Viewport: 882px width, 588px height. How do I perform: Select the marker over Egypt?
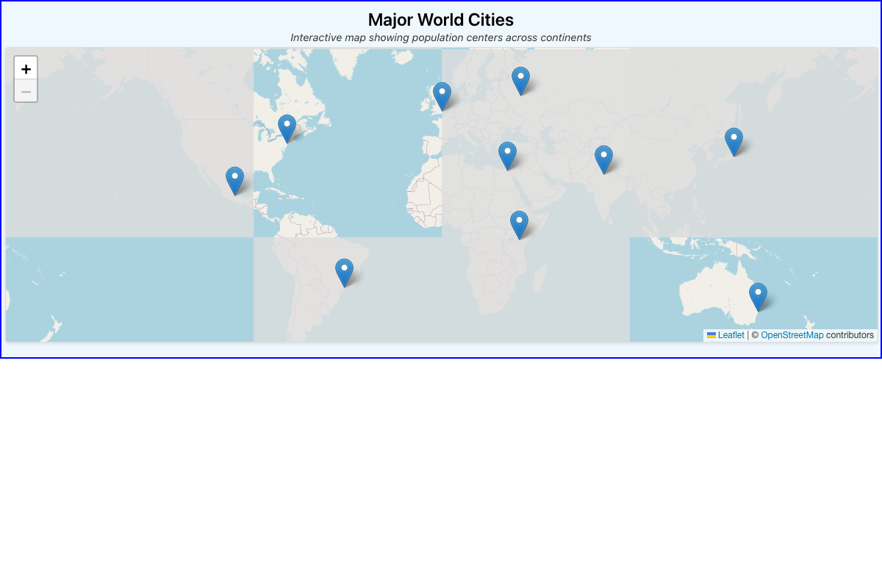click(507, 155)
